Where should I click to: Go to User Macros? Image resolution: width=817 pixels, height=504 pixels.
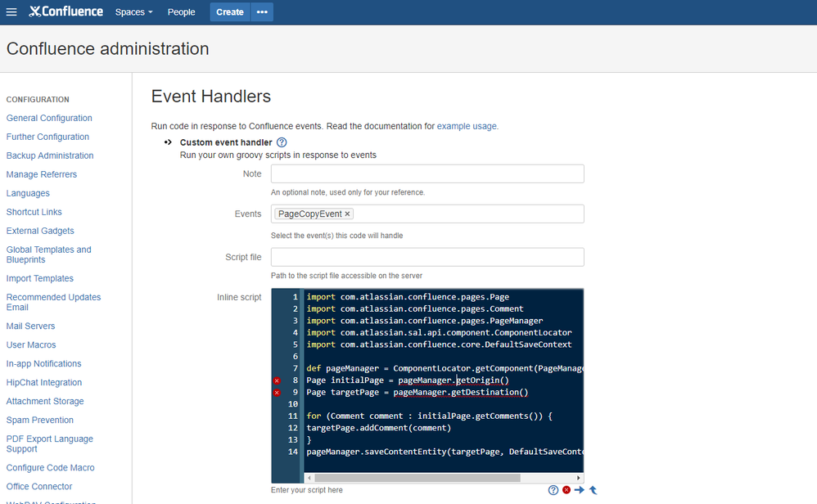coord(31,344)
